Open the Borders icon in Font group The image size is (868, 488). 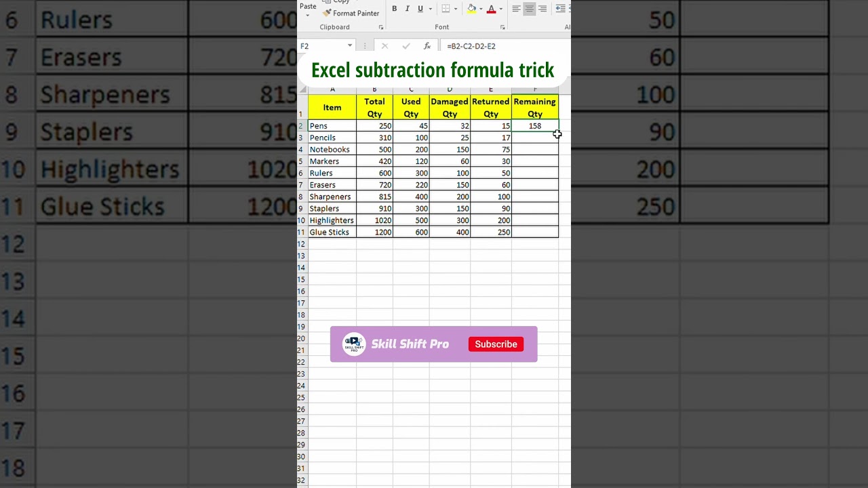click(446, 9)
